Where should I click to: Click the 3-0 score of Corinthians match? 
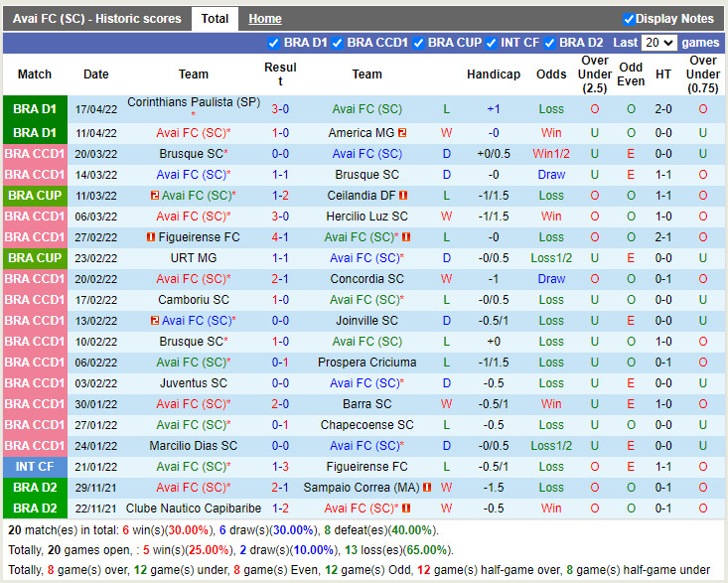click(x=280, y=109)
